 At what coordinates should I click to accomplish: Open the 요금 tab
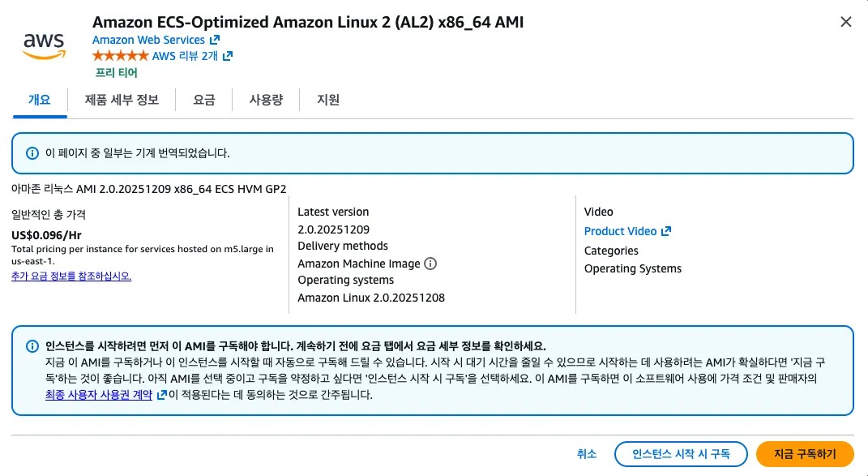(204, 100)
